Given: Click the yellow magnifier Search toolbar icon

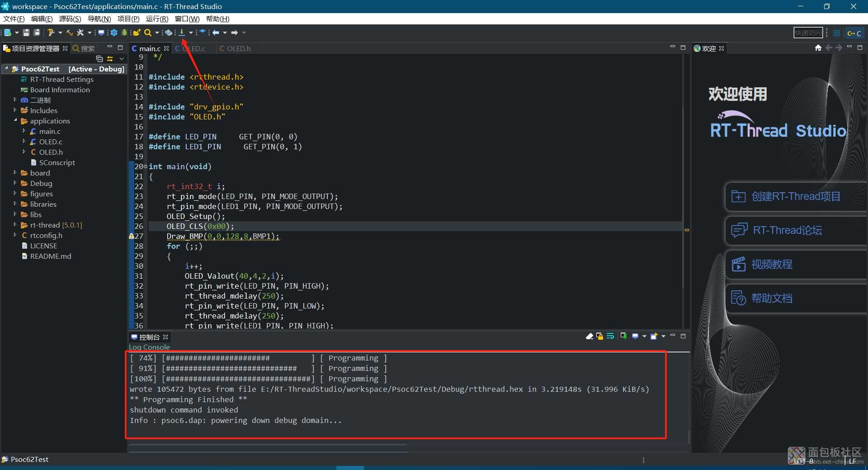Looking at the screenshot, I should tap(148, 33).
